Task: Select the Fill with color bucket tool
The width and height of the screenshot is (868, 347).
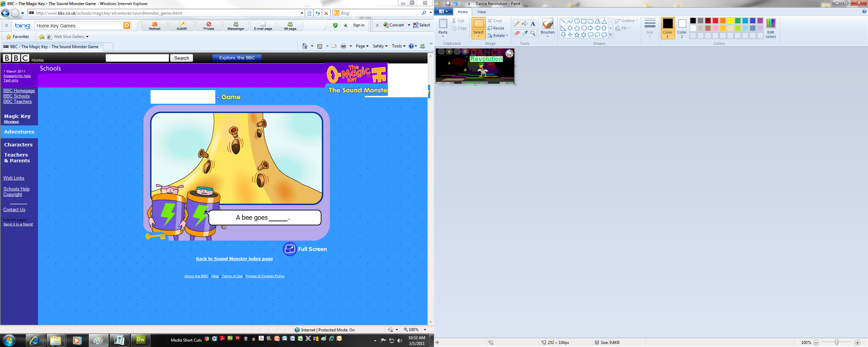Action: coord(525,23)
